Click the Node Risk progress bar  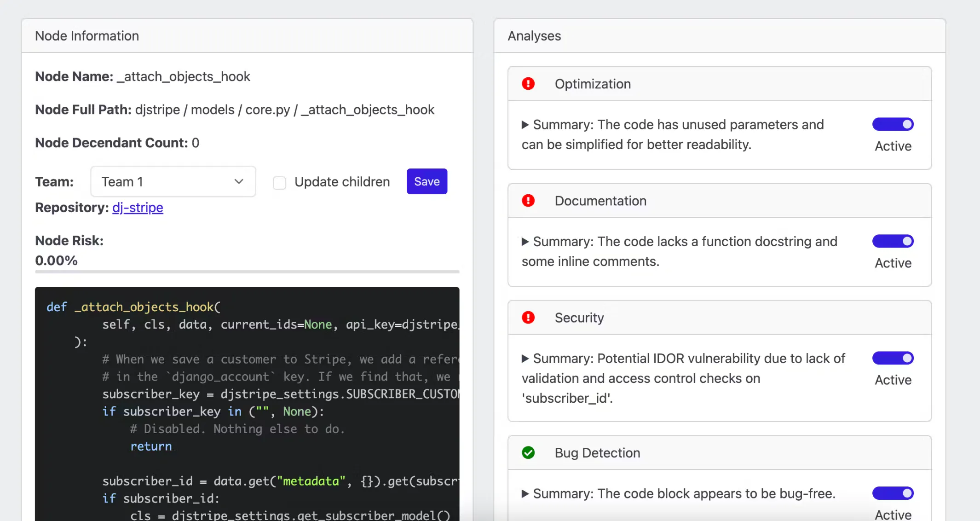point(247,272)
